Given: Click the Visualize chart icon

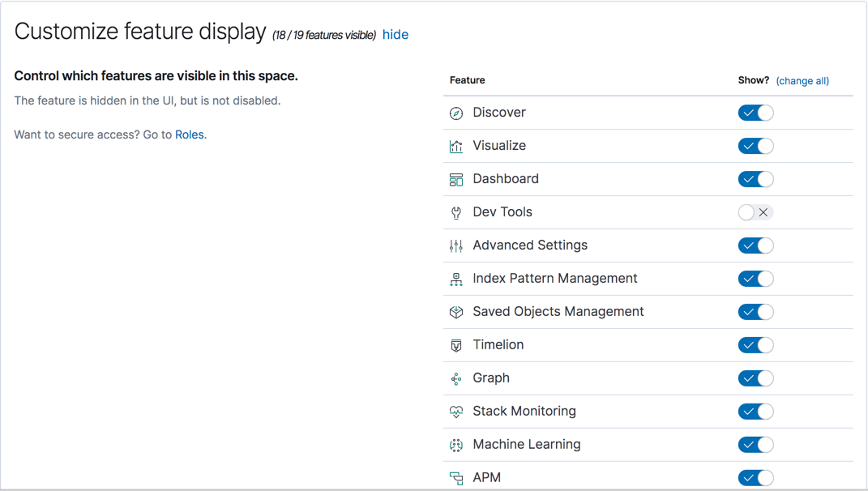Looking at the screenshot, I should (456, 146).
